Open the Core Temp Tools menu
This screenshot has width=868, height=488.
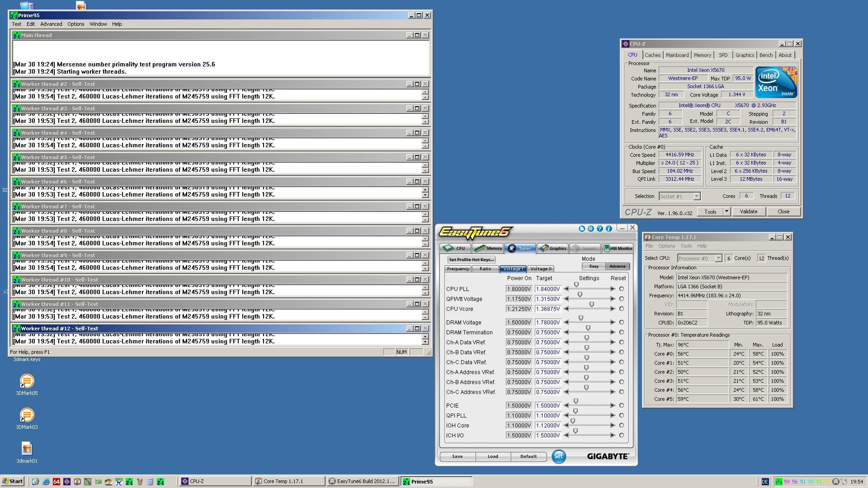(686, 246)
